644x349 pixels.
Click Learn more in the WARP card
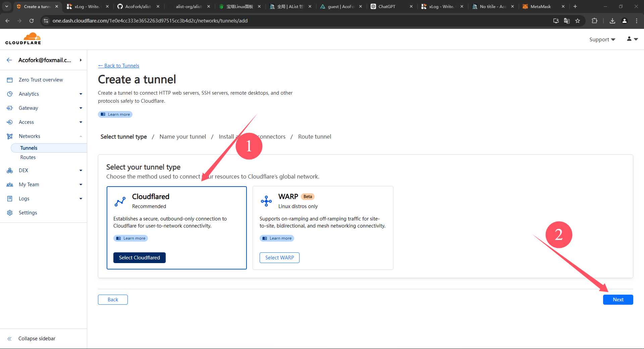click(x=277, y=238)
